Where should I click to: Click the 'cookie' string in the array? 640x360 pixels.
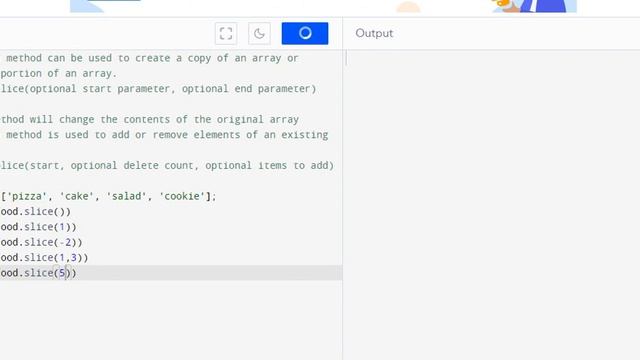click(x=182, y=196)
